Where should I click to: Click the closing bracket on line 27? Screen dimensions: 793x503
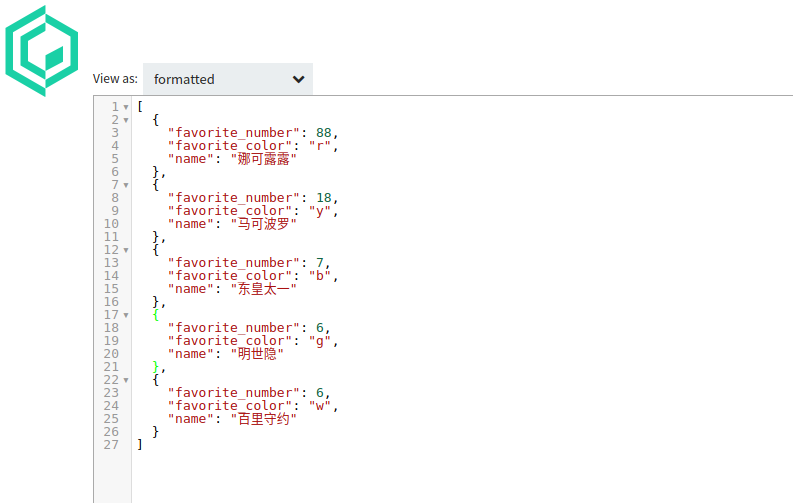coord(140,445)
